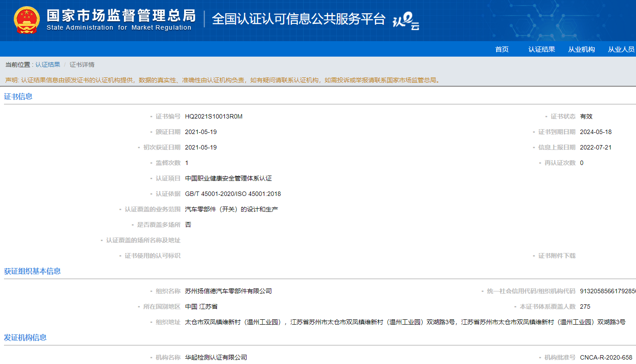
Task: Click 发证机构信息 section heading
Action: pyautogui.click(x=25, y=337)
